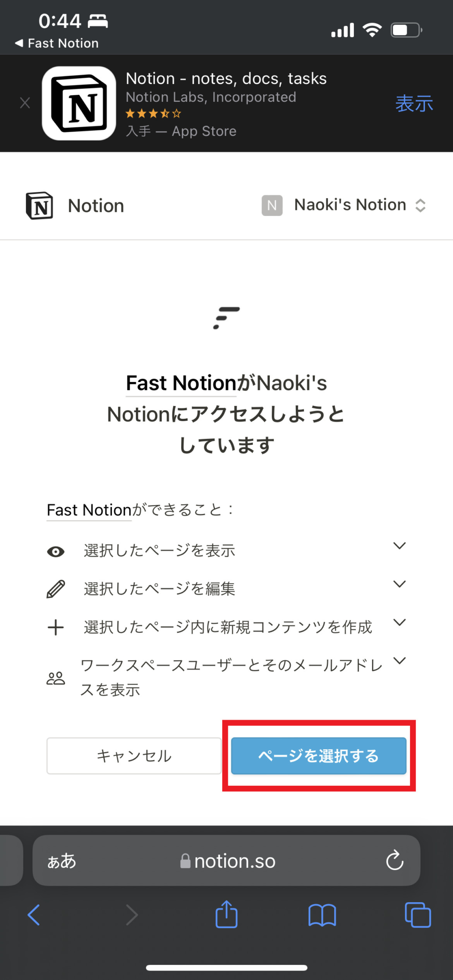Cancel authorization with キャンセル
Viewport: 453px width, 980px height.
134,756
